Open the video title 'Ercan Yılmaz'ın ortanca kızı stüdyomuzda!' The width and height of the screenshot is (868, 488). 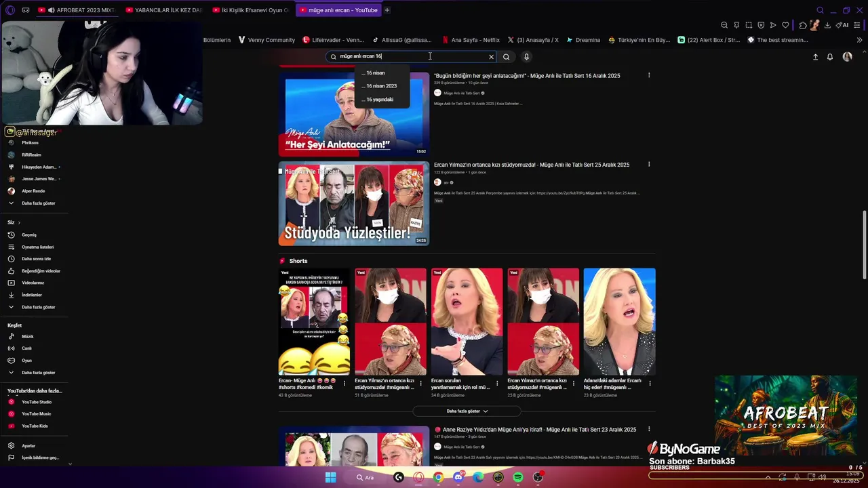click(x=532, y=165)
